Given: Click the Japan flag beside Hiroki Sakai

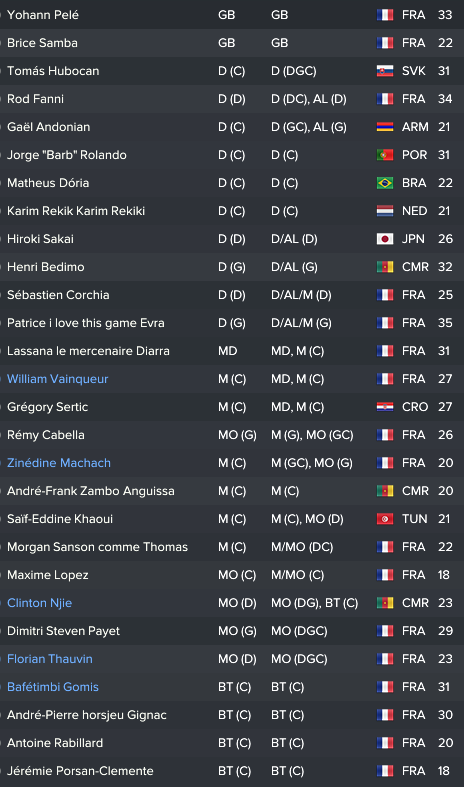Looking at the screenshot, I should [385, 239].
